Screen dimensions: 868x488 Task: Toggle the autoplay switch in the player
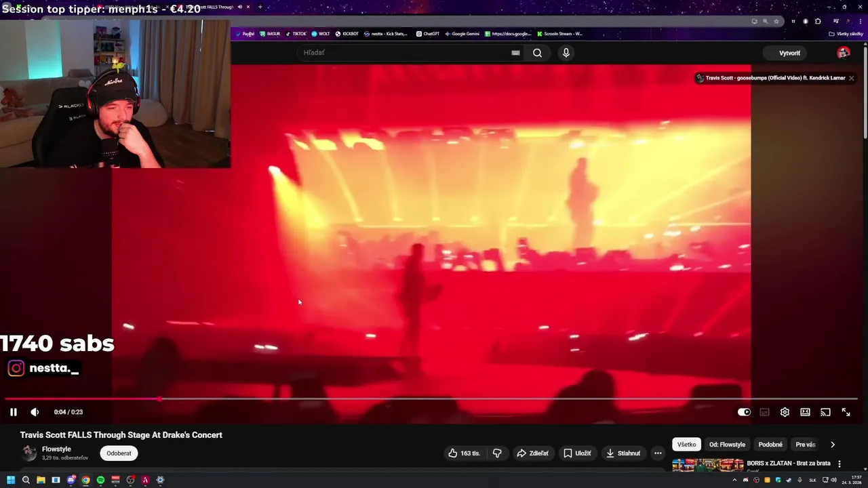[x=744, y=412]
